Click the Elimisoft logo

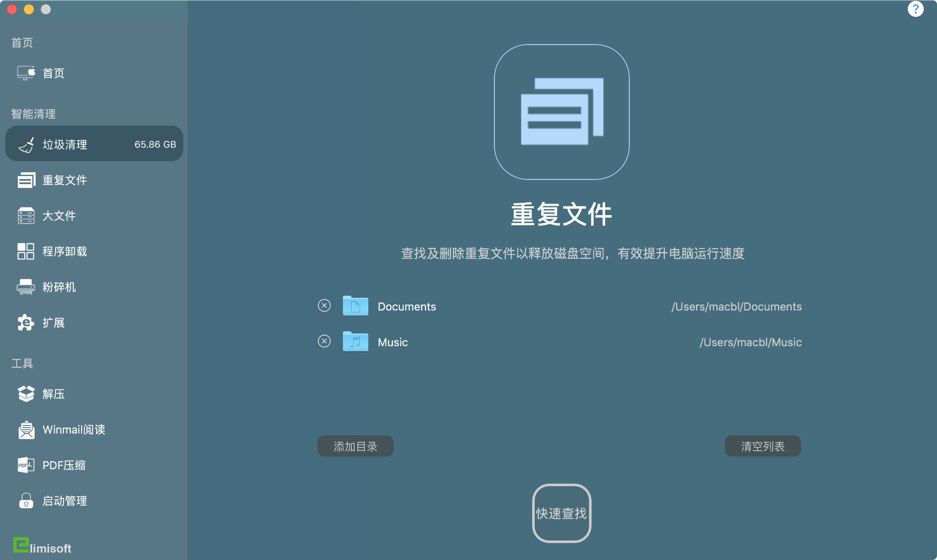tap(42, 546)
